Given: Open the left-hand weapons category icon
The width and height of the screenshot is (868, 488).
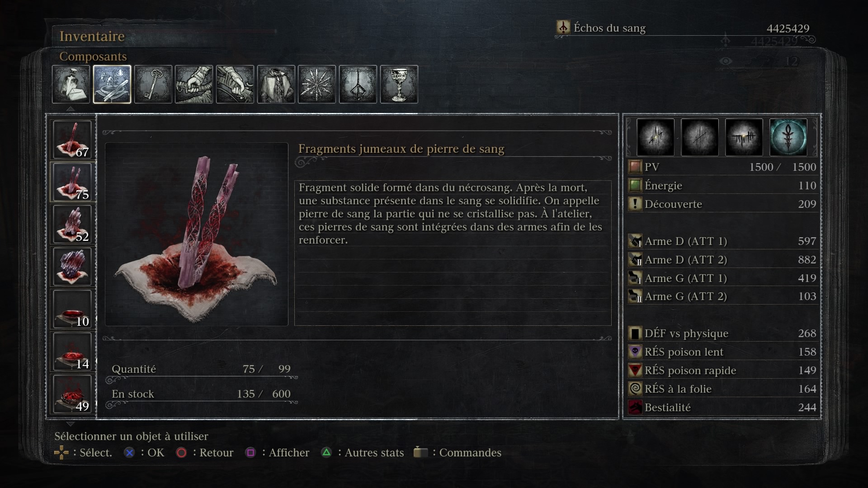Looking at the screenshot, I should (x=235, y=84).
